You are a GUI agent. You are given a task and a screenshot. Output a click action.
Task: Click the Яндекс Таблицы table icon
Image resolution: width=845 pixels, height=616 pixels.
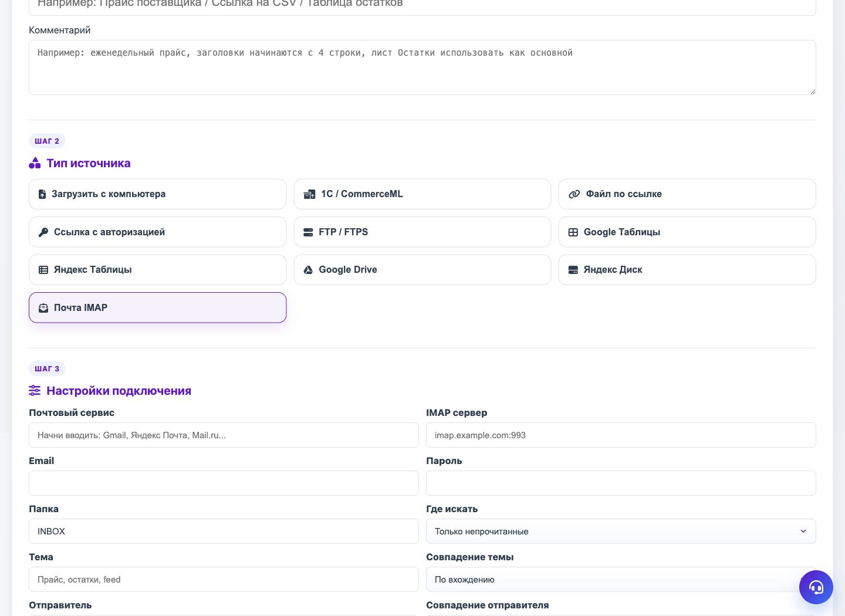43,270
